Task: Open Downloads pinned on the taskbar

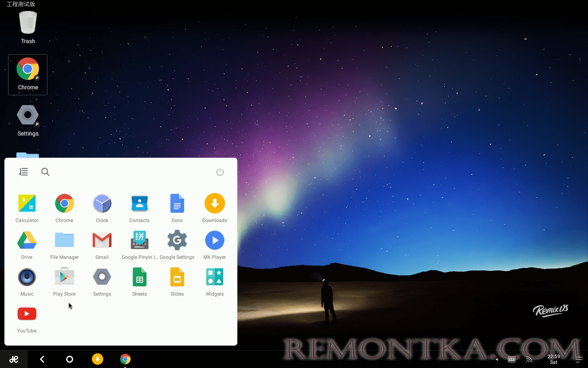Action: pyautogui.click(x=98, y=359)
